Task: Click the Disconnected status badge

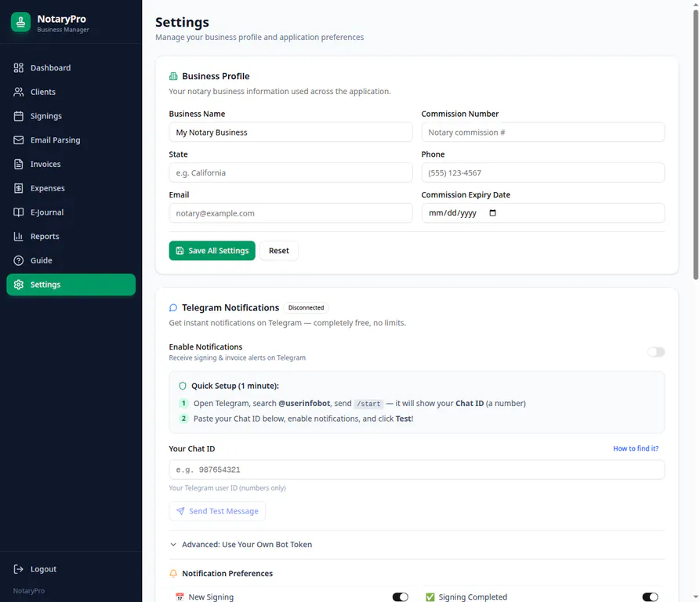Action: pos(306,308)
